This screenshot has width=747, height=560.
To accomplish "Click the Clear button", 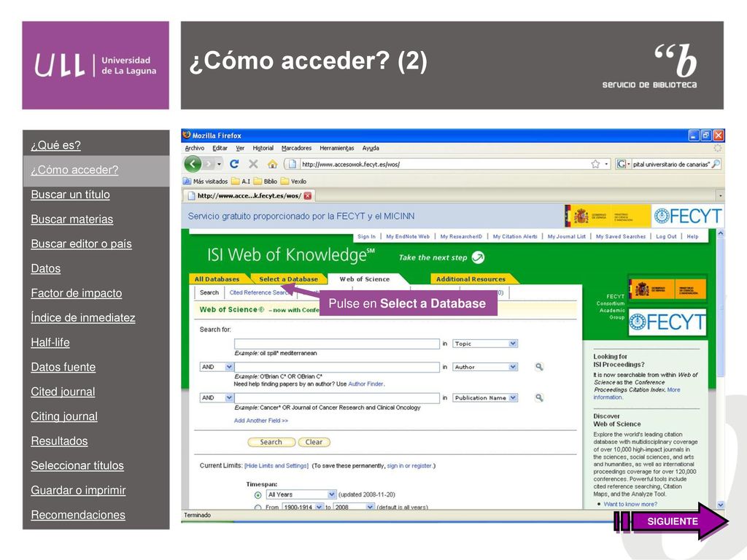I will coord(314,442).
